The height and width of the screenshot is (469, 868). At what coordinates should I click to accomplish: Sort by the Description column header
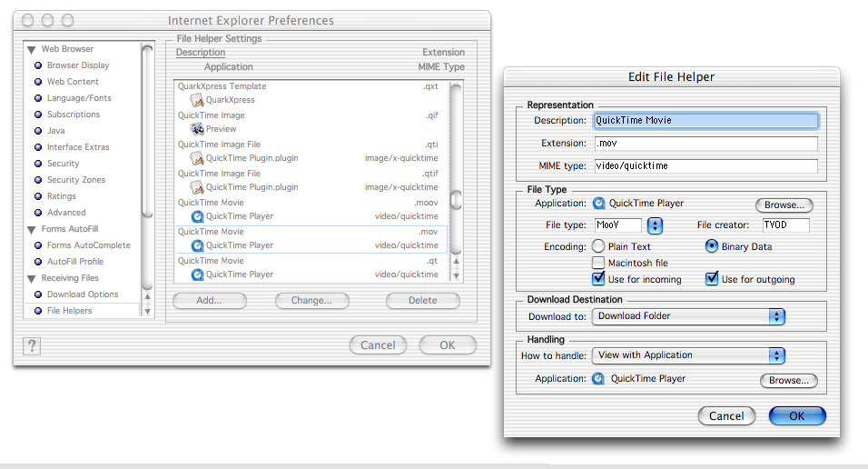point(201,52)
